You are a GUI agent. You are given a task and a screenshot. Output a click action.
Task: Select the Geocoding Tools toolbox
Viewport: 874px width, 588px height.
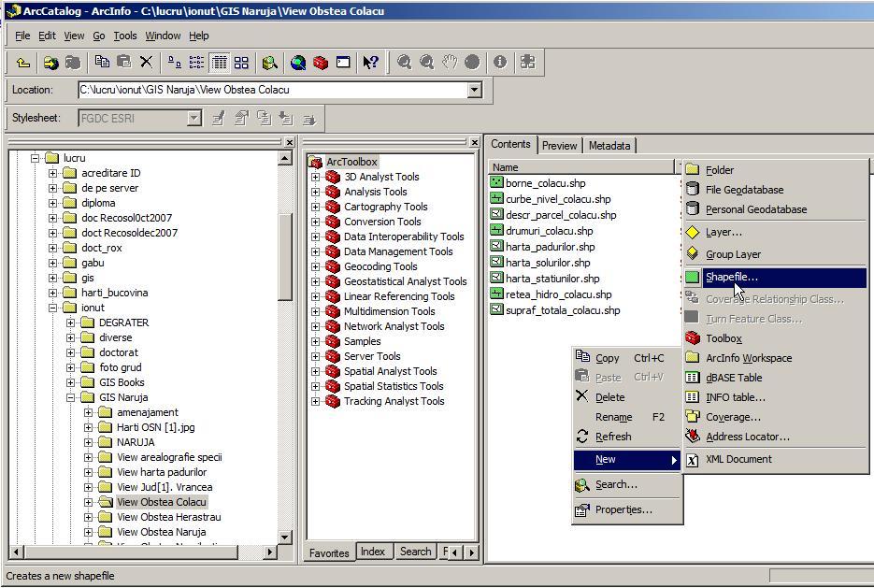[x=380, y=266]
